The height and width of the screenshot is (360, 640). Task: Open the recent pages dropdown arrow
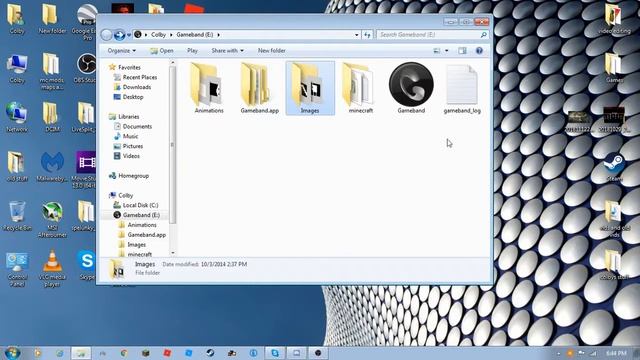coord(129,35)
